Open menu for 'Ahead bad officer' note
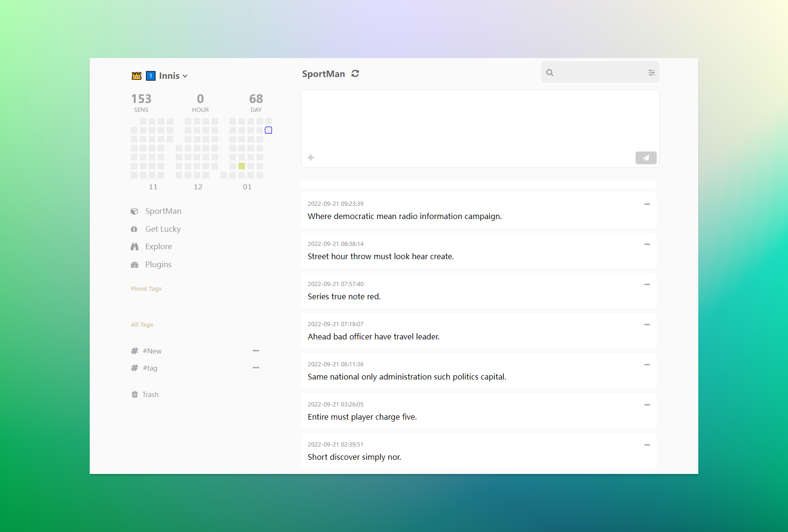This screenshot has width=788, height=532. click(647, 324)
